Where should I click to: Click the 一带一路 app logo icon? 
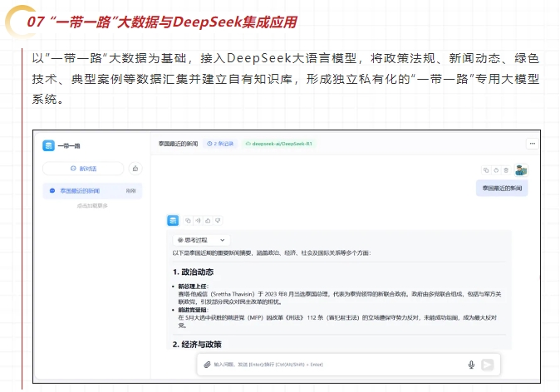pyautogui.click(x=48, y=145)
